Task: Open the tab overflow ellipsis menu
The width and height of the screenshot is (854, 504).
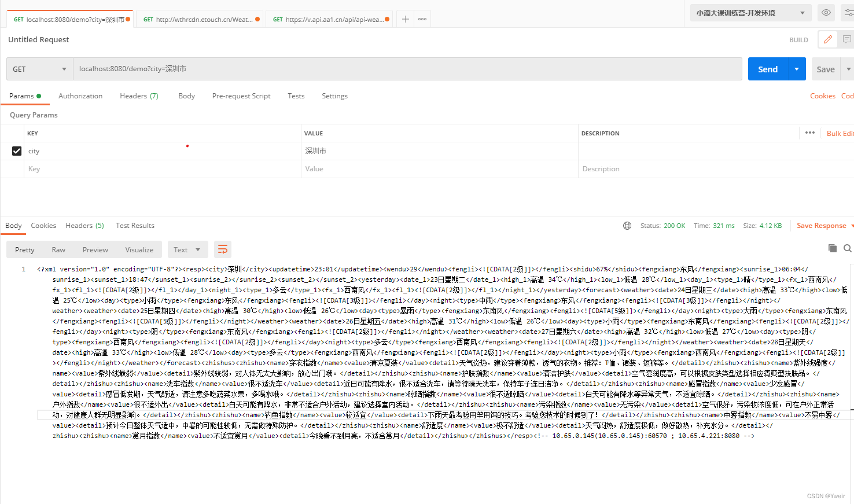Action: click(x=422, y=19)
